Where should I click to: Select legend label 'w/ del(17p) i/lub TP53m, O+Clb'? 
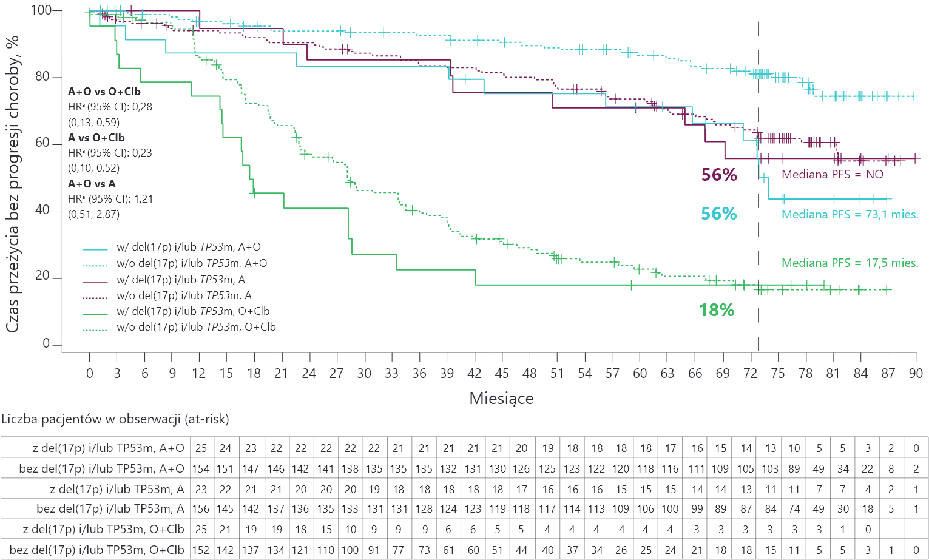[192, 311]
